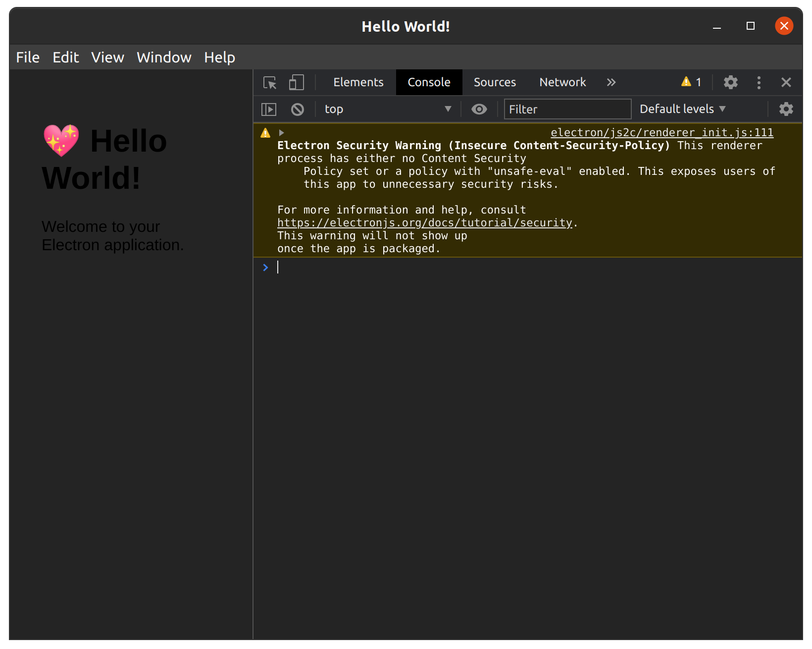Click the warning count indicator
The image size is (812, 649).
tap(691, 82)
